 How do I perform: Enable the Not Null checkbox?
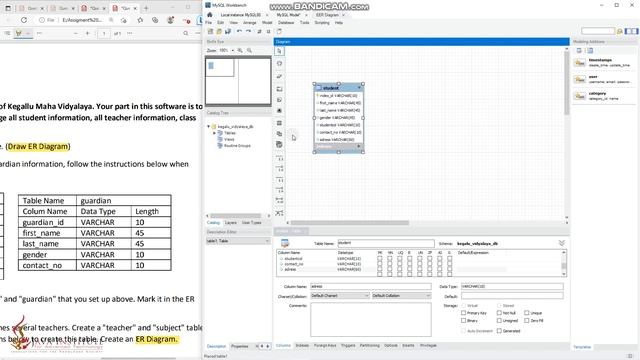point(499,313)
